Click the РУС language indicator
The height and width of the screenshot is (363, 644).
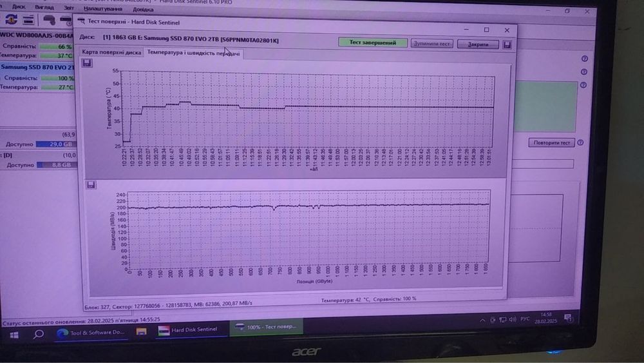(525, 319)
